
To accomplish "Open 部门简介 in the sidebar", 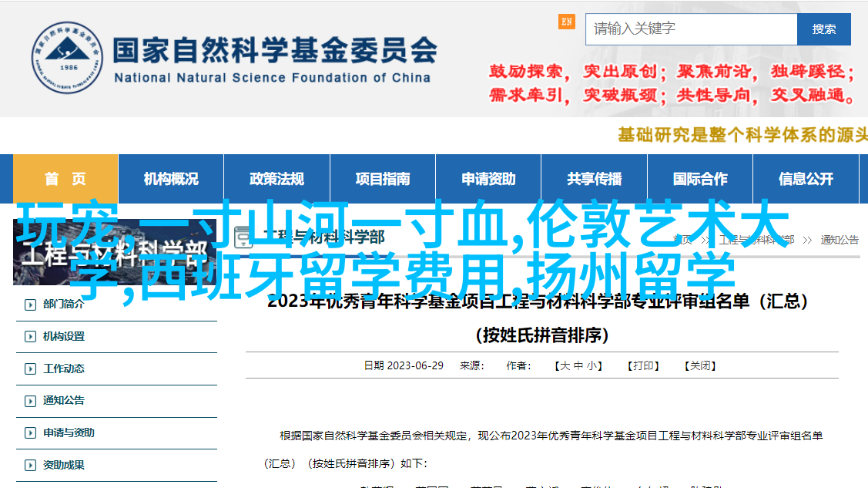I will 64,304.
